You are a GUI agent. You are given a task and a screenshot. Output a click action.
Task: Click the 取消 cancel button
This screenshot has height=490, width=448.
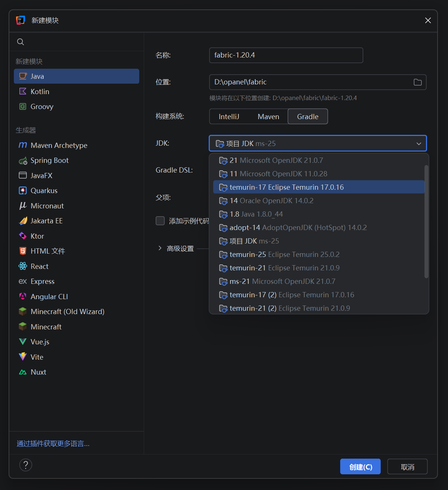pyautogui.click(x=407, y=466)
